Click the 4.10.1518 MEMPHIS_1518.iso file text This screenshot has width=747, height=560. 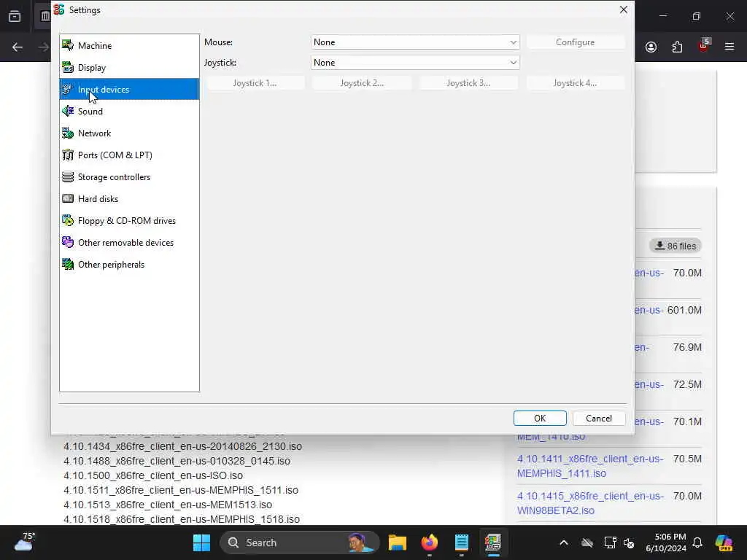(x=182, y=519)
